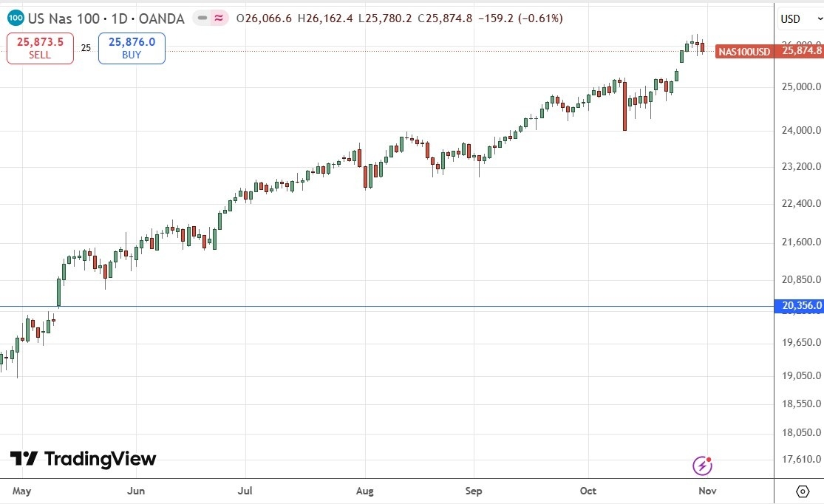The width and height of the screenshot is (824, 504).
Task: Click the Nov label on the time axis
Action: (707, 490)
